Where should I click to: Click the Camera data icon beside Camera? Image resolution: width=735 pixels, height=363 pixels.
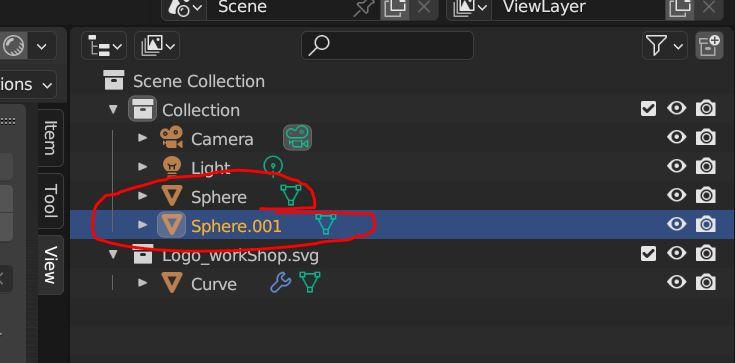tap(297, 138)
